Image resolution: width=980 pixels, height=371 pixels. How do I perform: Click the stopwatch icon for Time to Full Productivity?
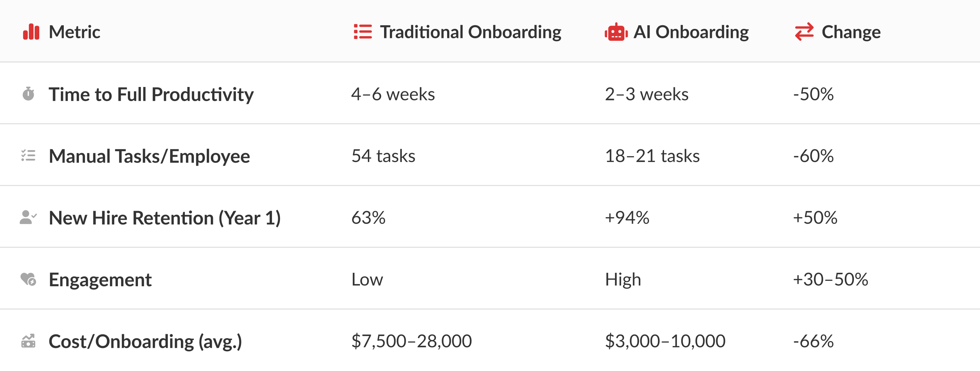click(28, 94)
